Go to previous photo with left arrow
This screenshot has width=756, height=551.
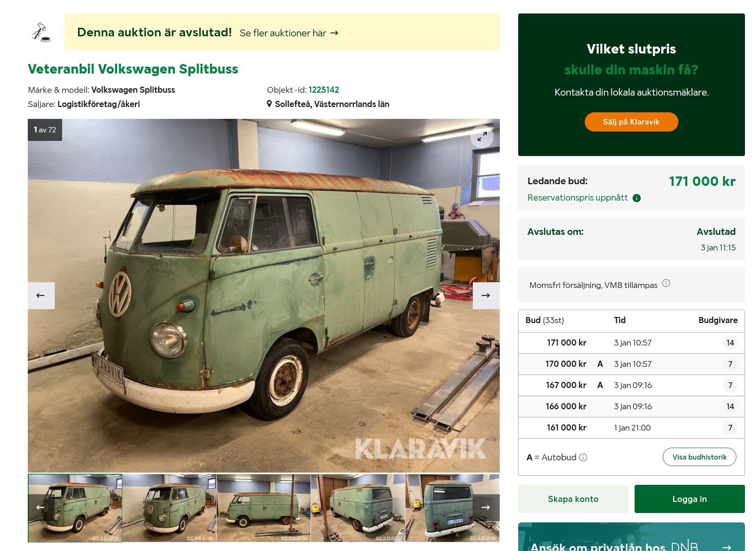41,295
